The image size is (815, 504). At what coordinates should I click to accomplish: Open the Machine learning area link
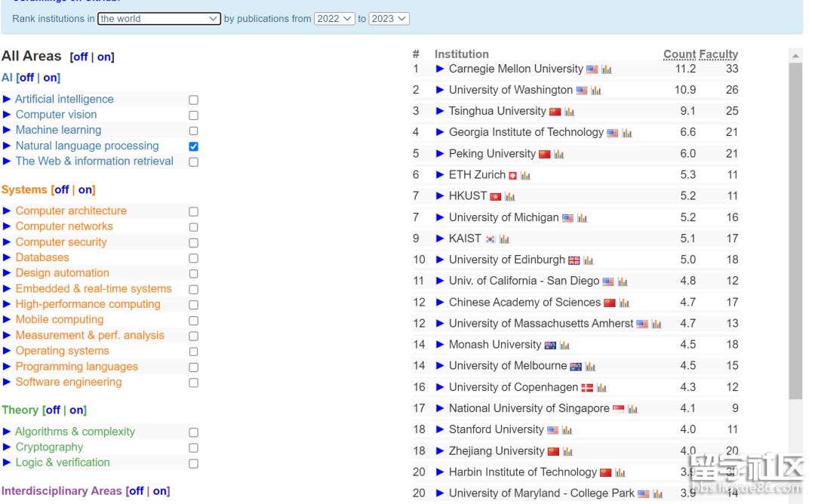coord(58,130)
